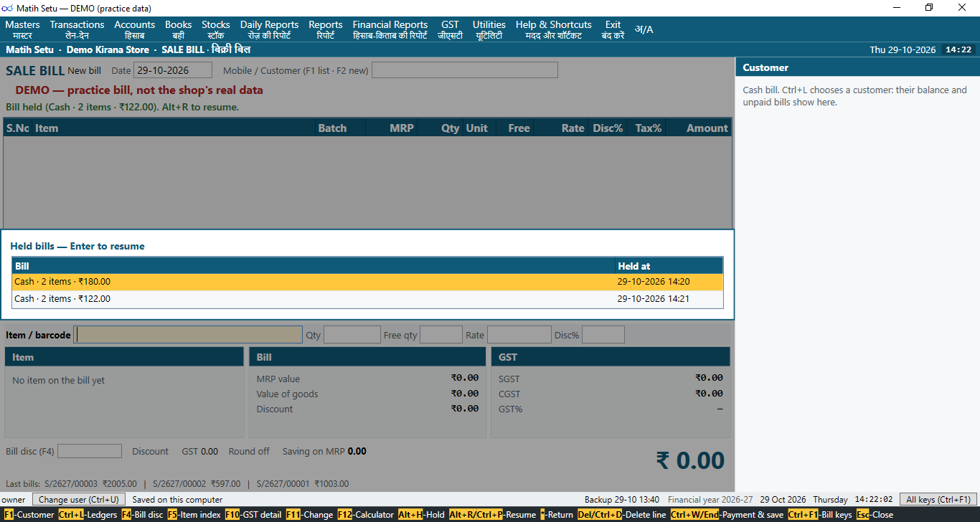The image size is (980, 522).
Task: Focus the Mobile / Customer input box
Action: click(x=464, y=70)
